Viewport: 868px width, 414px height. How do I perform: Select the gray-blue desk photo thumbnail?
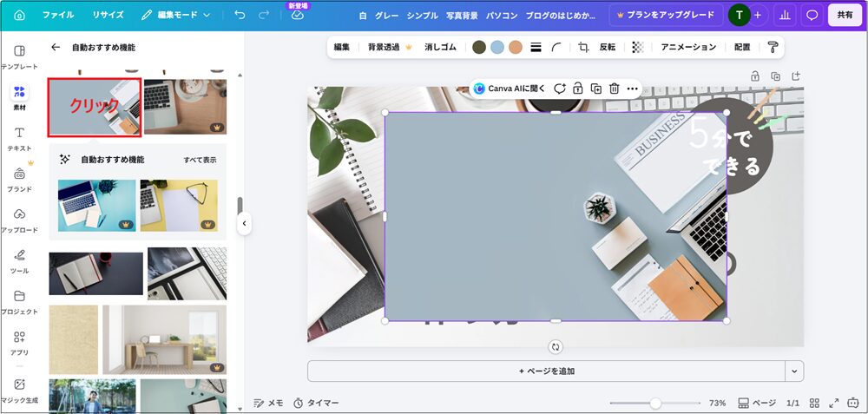[x=94, y=108]
